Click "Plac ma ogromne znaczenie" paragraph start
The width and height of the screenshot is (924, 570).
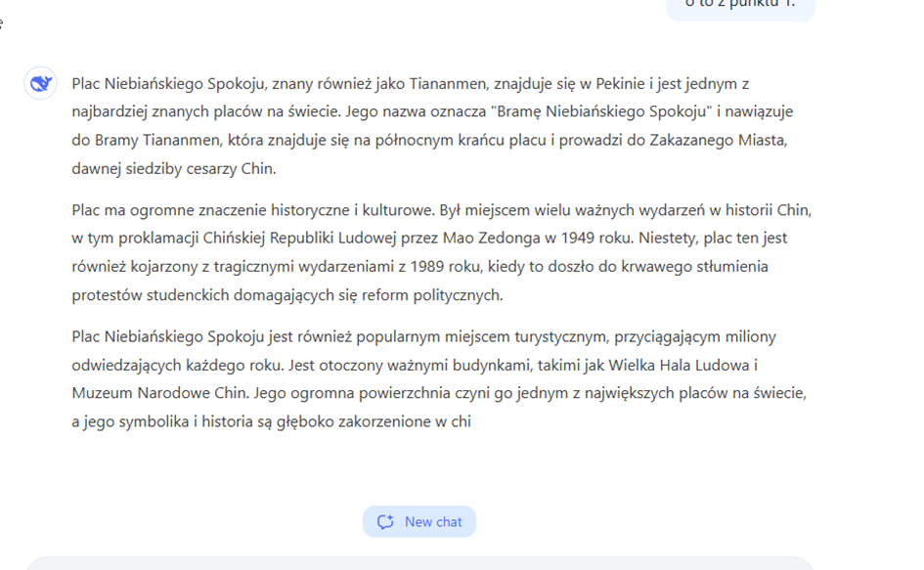point(162,210)
